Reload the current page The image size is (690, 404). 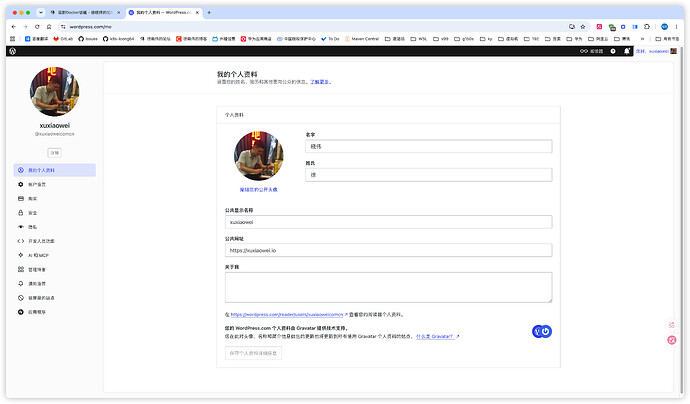point(37,27)
